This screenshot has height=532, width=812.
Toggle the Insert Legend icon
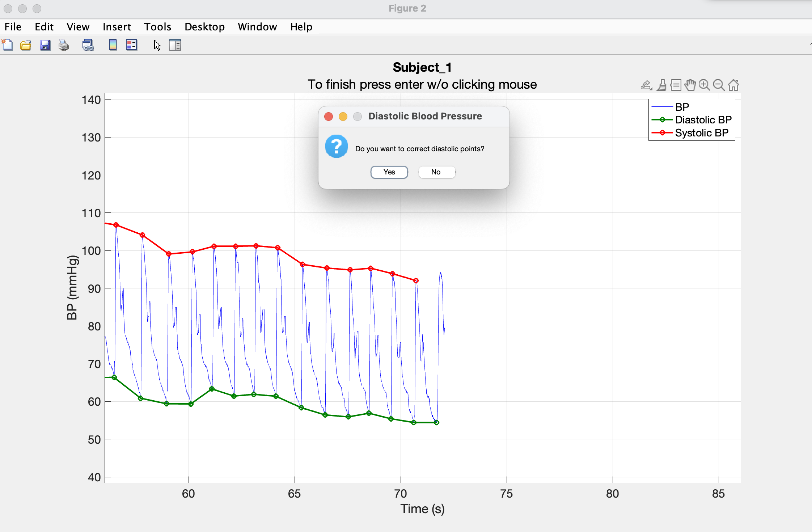(131, 45)
